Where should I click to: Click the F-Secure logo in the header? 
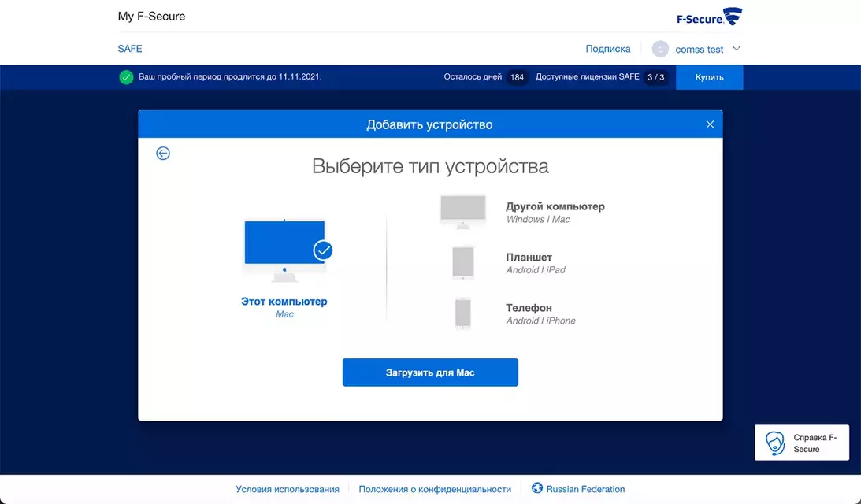[709, 17]
